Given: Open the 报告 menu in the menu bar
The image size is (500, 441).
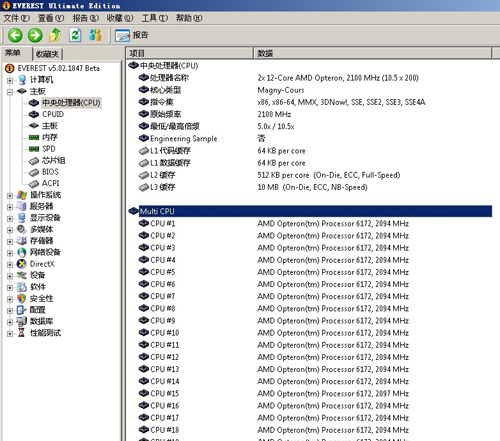Looking at the screenshot, I should click(86, 18).
